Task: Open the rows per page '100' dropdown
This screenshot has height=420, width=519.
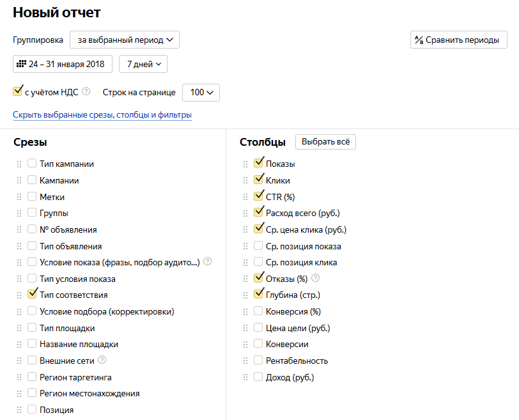Action: point(201,92)
